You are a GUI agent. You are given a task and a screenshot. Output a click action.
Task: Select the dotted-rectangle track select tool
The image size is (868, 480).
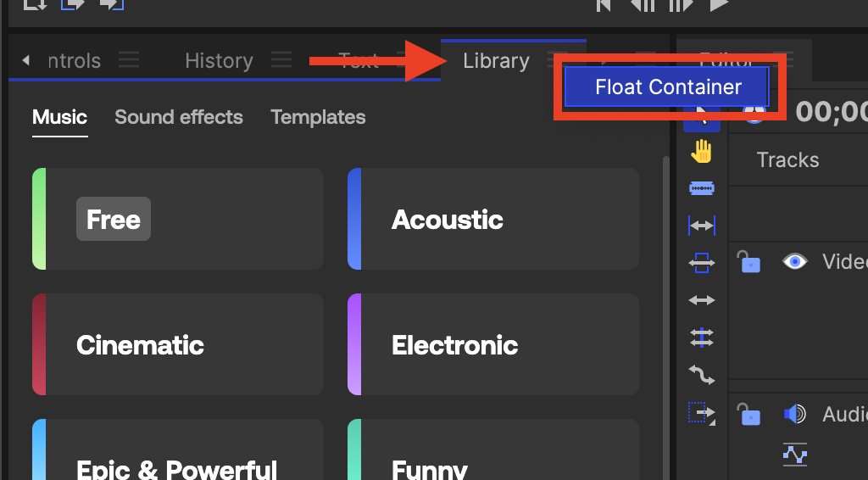tap(702, 413)
